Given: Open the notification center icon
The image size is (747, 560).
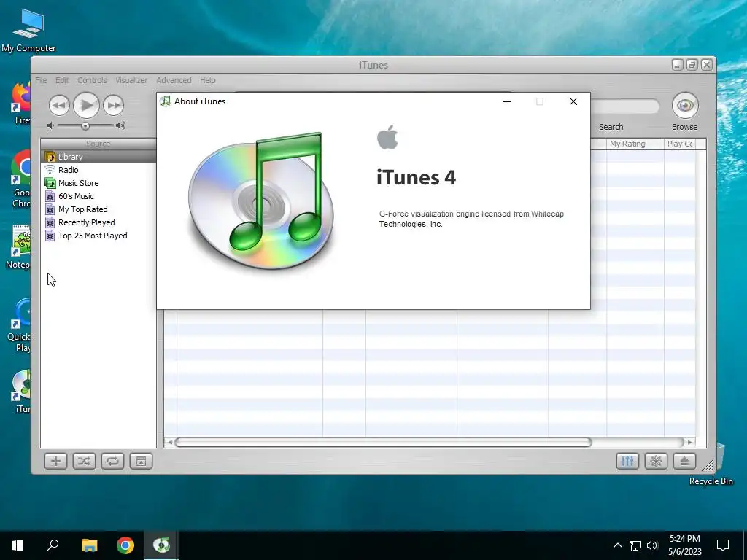Looking at the screenshot, I should point(723,545).
